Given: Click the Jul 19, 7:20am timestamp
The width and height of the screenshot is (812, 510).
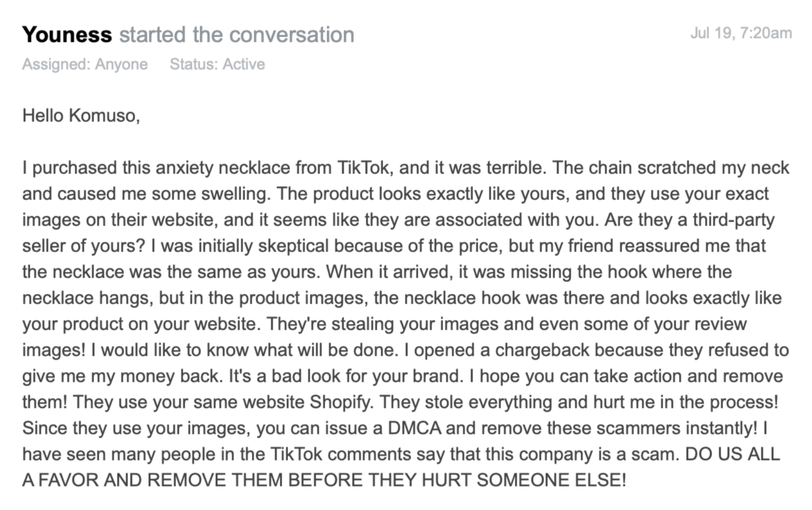Looking at the screenshot, I should click(x=741, y=33).
